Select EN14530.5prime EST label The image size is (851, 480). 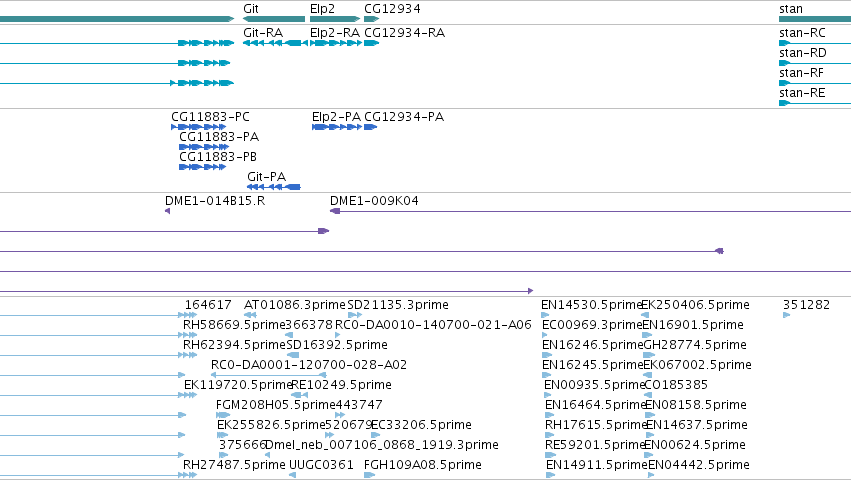(592, 305)
